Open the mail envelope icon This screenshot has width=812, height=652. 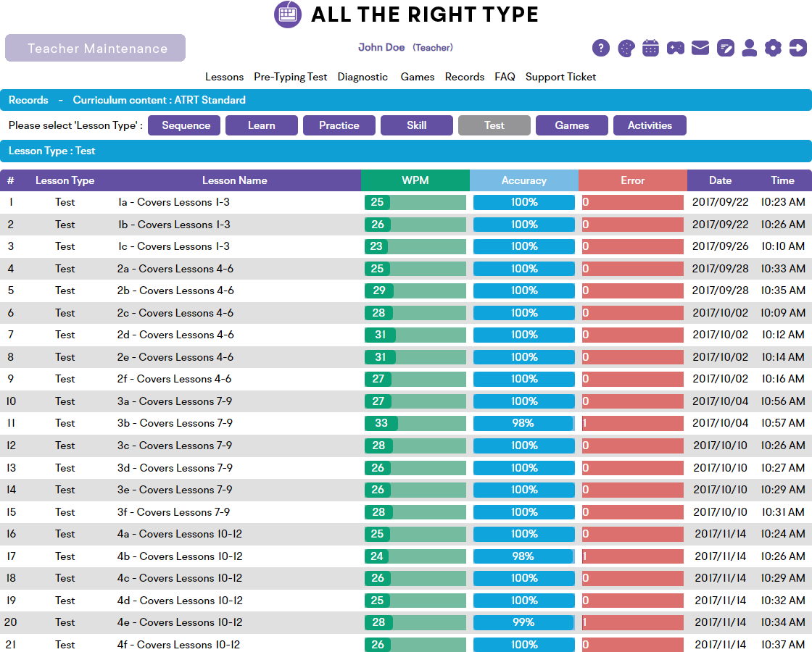click(x=700, y=48)
